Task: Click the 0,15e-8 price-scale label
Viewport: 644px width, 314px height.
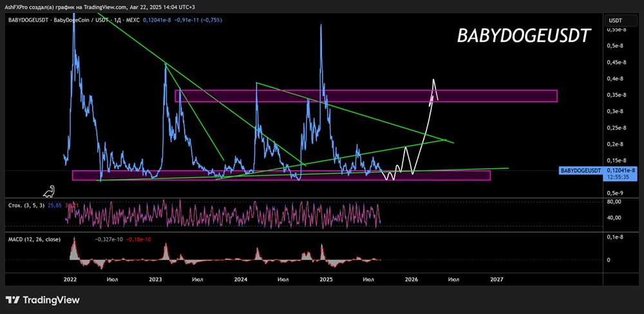Action: pyautogui.click(x=618, y=161)
